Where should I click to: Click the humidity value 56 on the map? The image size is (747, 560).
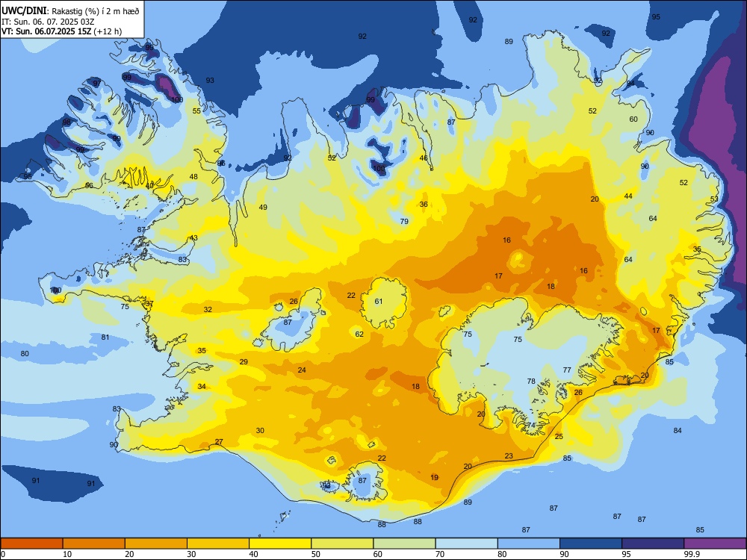(89, 185)
